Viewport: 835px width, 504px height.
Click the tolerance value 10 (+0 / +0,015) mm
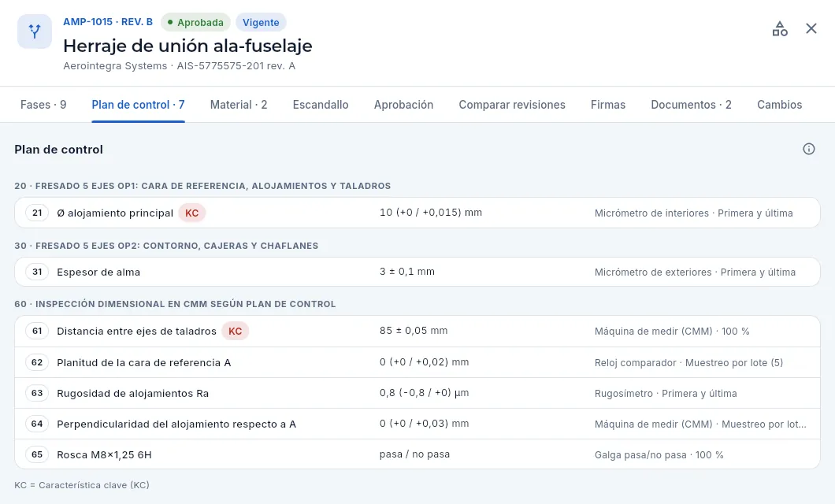tap(431, 213)
